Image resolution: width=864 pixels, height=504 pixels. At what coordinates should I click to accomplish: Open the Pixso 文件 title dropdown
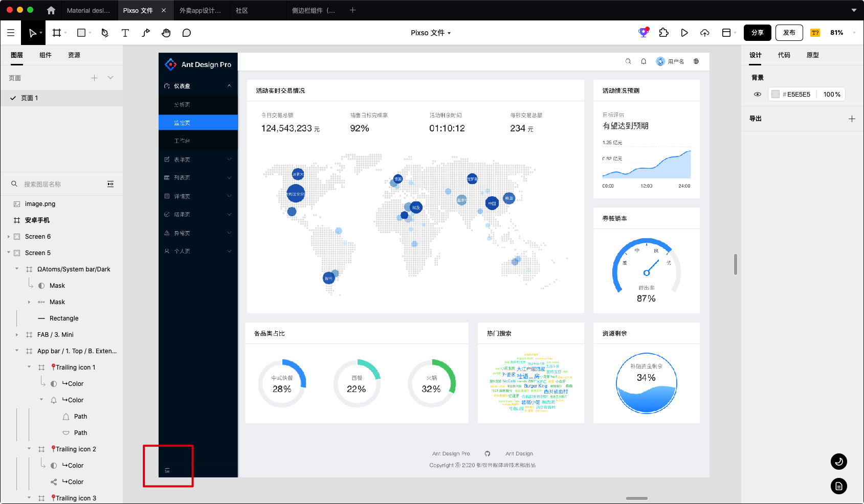[431, 33]
